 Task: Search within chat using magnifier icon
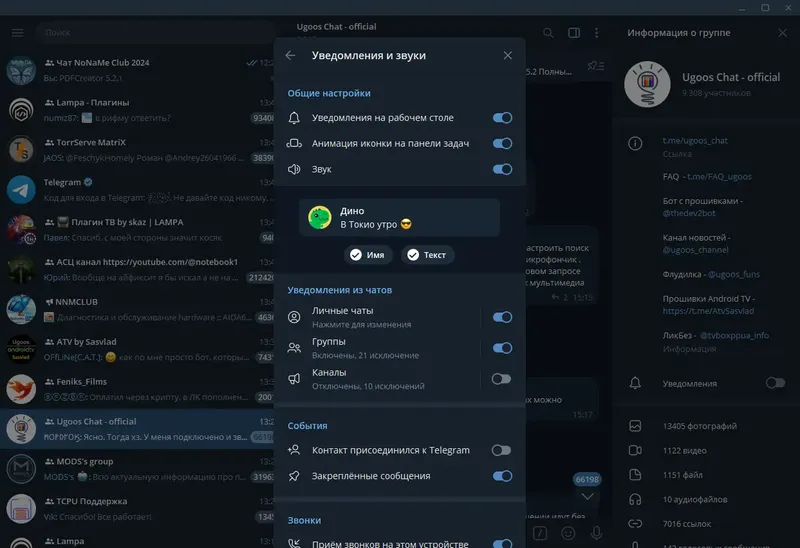tap(548, 33)
